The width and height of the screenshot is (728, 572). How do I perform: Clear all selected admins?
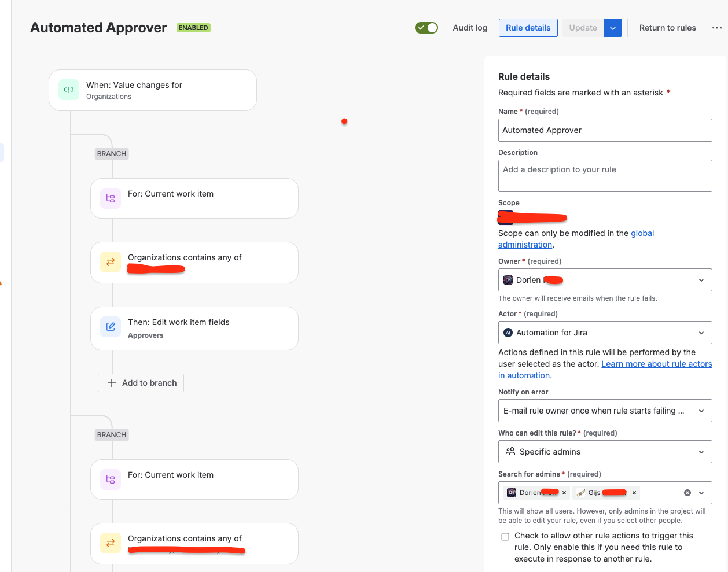(x=687, y=493)
